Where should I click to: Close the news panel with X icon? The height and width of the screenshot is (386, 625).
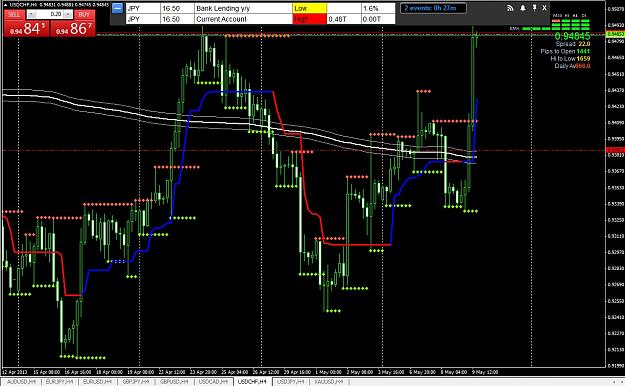click(x=544, y=8)
